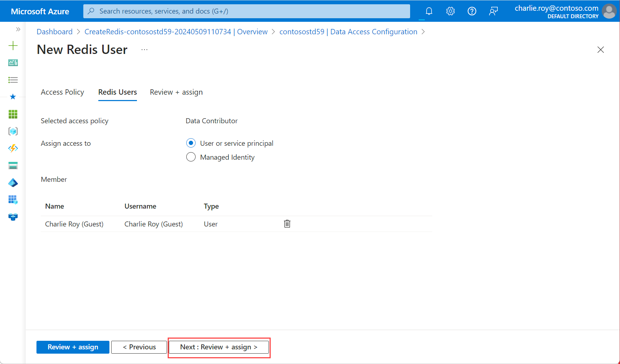The height and width of the screenshot is (364, 620).
Task: Select the Function App lightning icon in sidebar
Action: (x=13, y=148)
